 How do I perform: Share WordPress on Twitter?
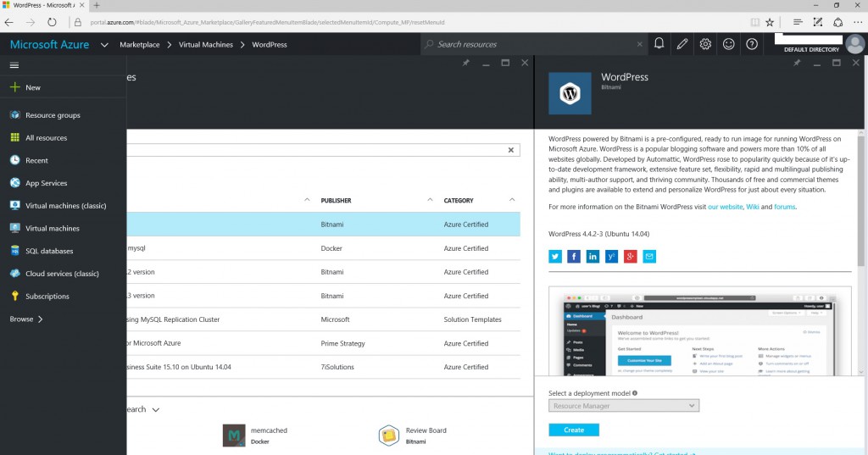point(555,256)
